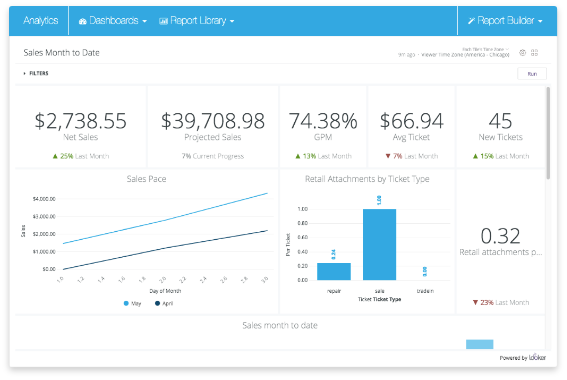Click the dark blue April line
The height and width of the screenshot is (380, 567).
click(x=165, y=249)
